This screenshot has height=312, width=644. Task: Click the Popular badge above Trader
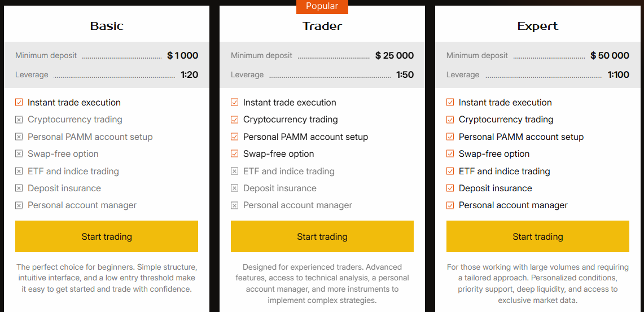coord(322,6)
